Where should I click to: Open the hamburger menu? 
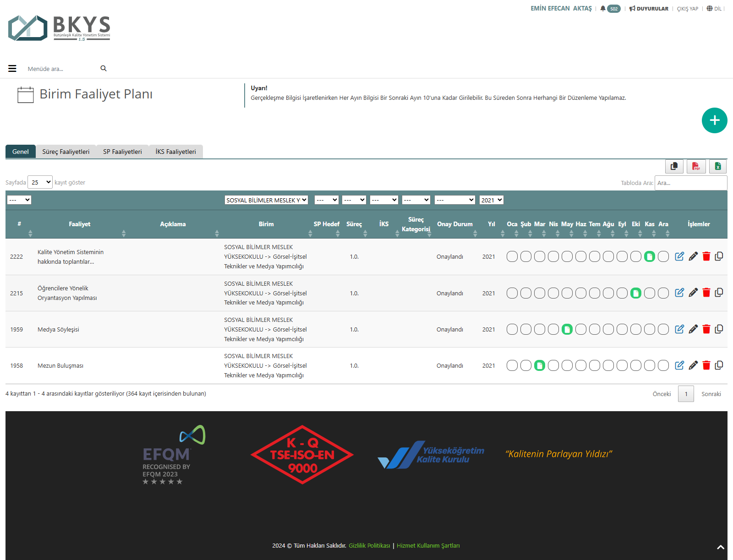coord(12,69)
